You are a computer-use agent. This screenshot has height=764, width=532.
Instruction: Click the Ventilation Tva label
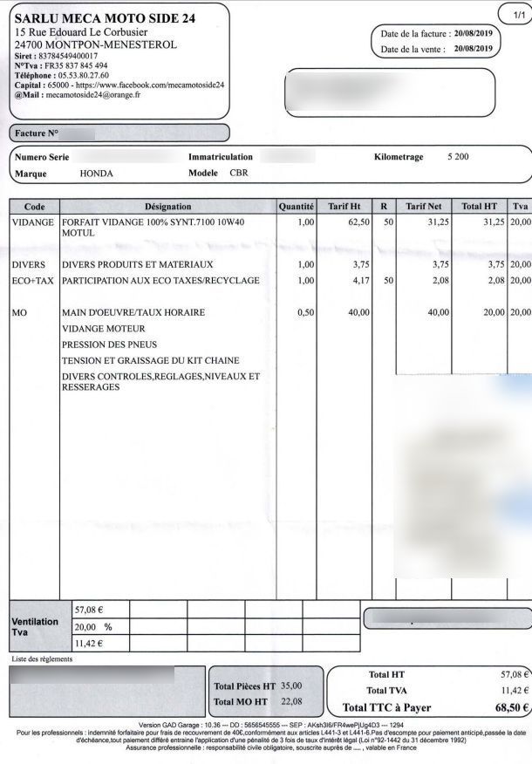pyautogui.click(x=34, y=627)
